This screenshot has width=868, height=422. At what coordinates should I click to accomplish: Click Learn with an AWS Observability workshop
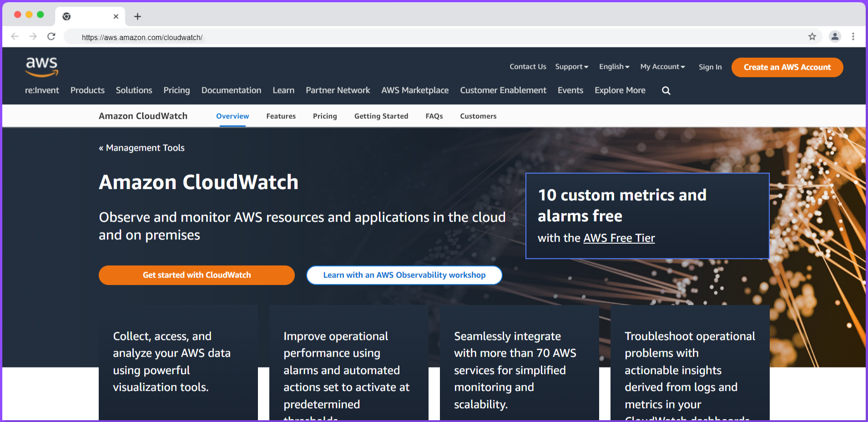(x=404, y=275)
